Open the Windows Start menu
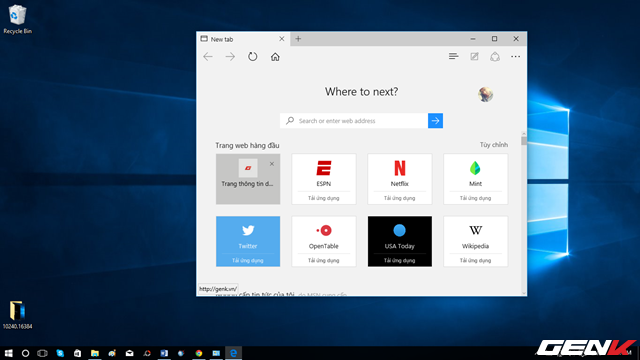The image size is (640, 360). click(x=8, y=353)
